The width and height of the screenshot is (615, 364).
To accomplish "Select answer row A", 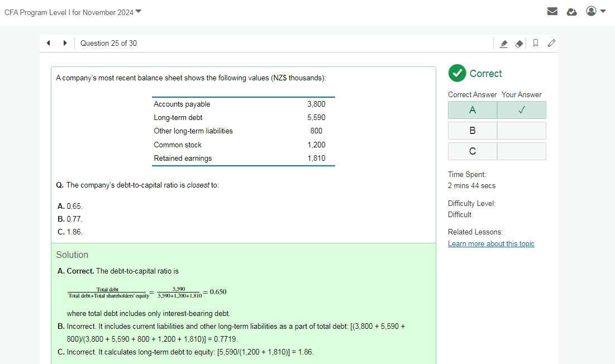I will [473, 110].
